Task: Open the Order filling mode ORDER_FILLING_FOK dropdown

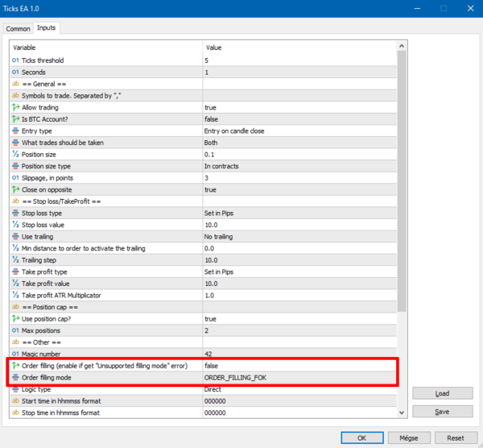Action: pos(299,378)
